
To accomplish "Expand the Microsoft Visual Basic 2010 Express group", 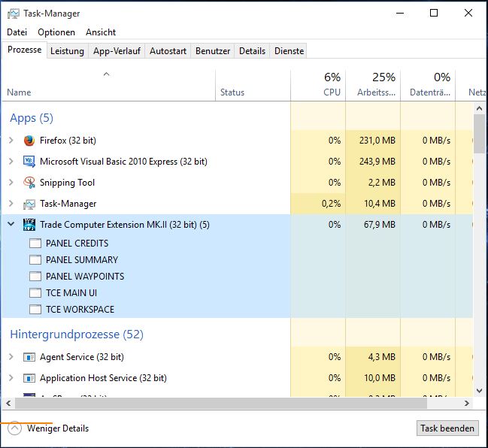I will [x=11, y=162].
